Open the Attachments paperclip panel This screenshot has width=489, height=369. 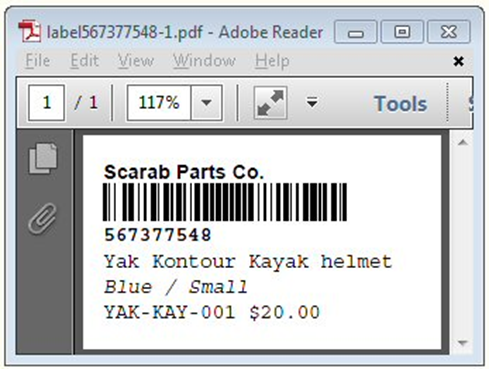[42, 218]
